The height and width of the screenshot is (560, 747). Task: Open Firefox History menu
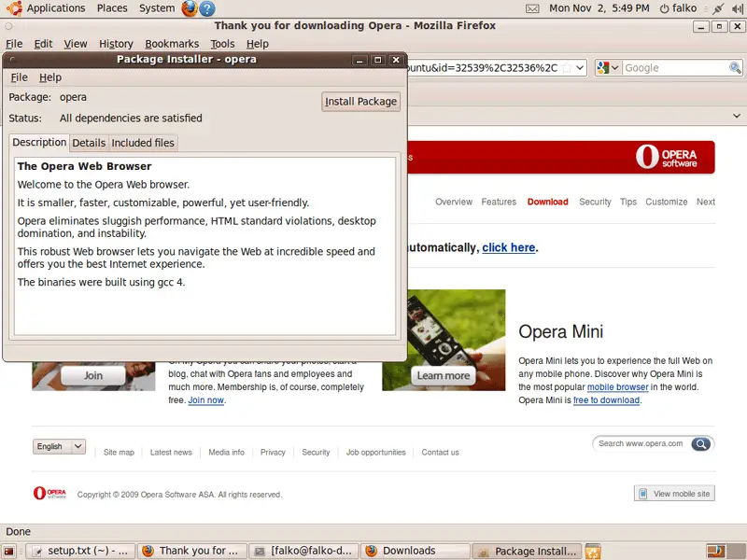[116, 44]
